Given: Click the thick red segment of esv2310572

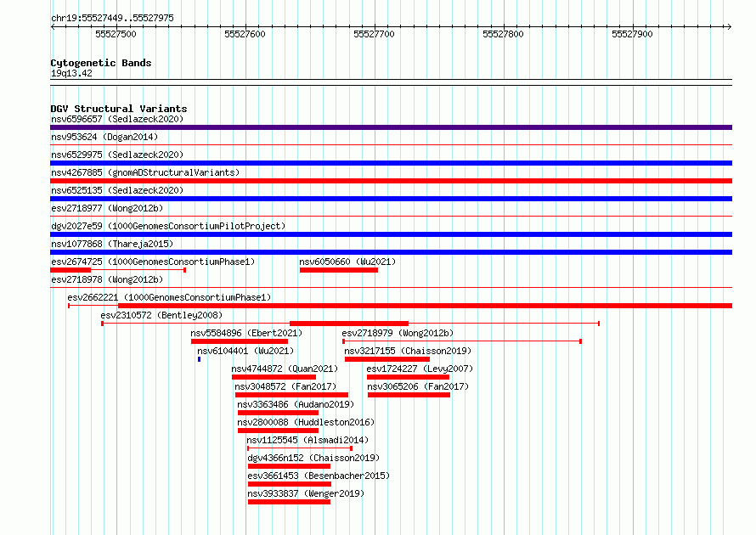Looking at the screenshot, I should 349,324.
